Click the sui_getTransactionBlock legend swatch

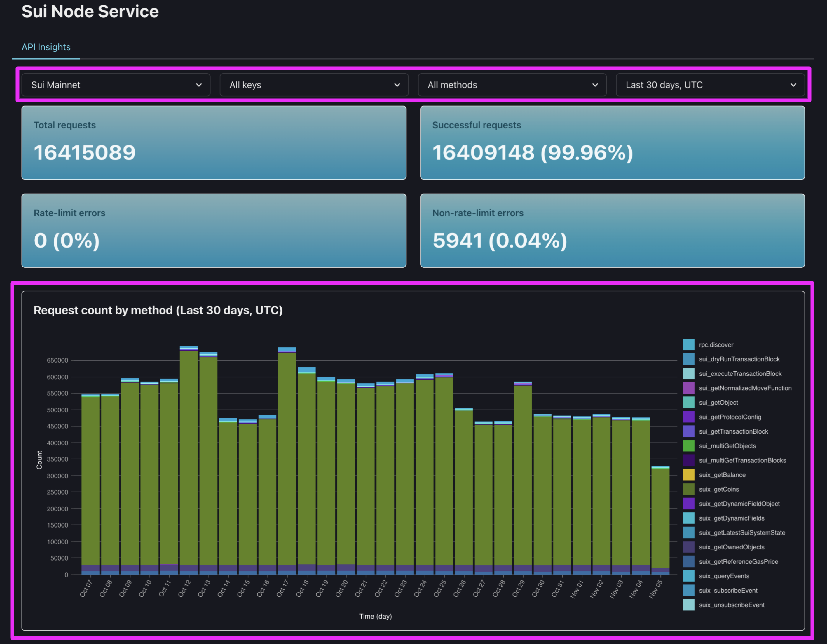688,431
